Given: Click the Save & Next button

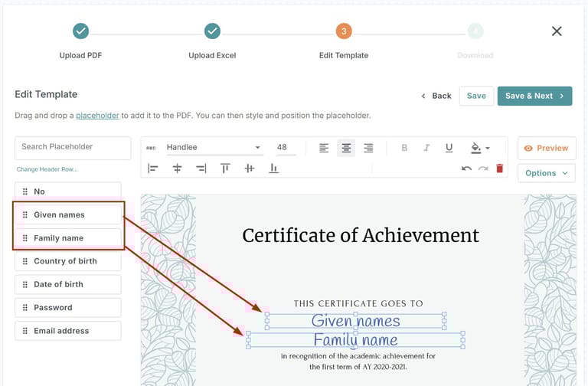Looking at the screenshot, I should click(534, 96).
